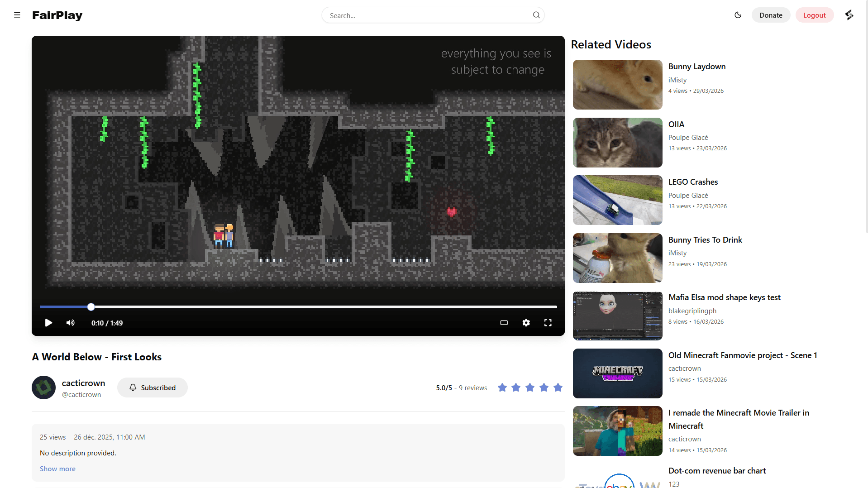The height and width of the screenshot is (488, 868).
Task: Click the video progress slider handle
Action: tap(91, 307)
